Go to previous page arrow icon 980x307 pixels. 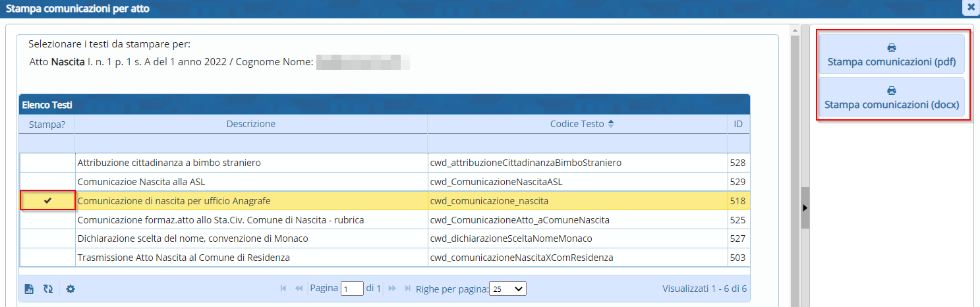click(299, 289)
